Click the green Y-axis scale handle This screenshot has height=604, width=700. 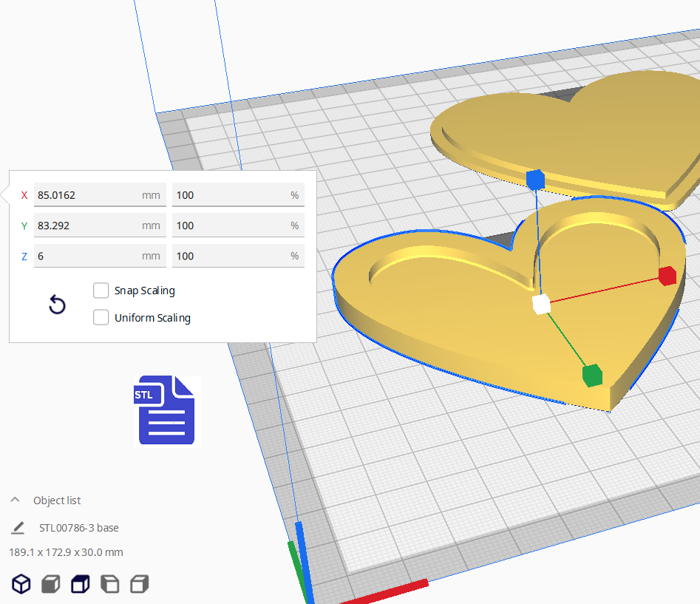pyautogui.click(x=592, y=375)
